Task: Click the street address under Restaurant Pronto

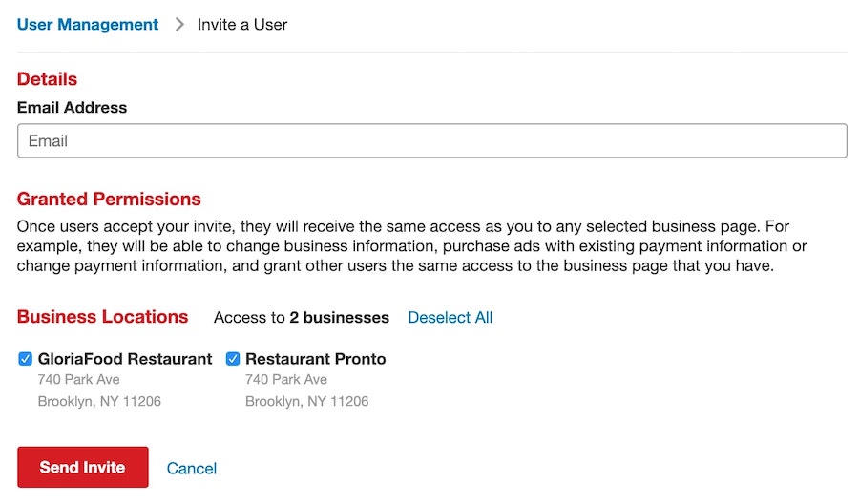Action: pos(285,380)
